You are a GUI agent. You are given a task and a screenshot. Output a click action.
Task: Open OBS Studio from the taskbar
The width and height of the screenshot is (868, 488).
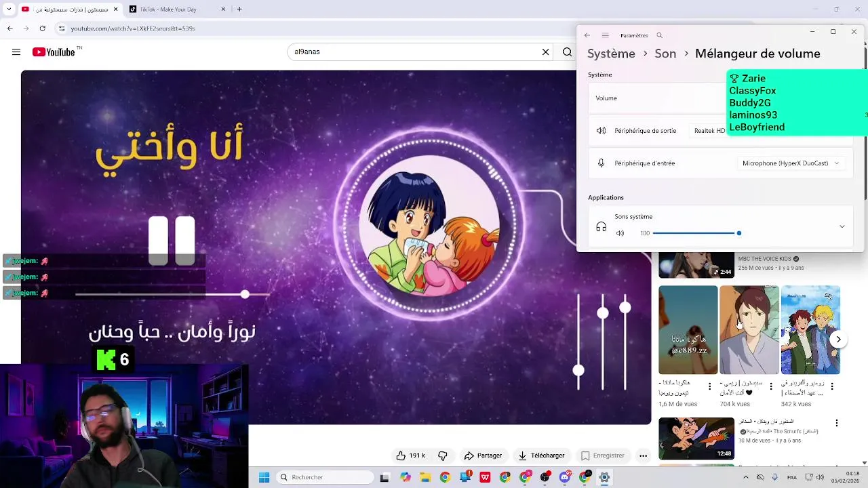[545, 477]
